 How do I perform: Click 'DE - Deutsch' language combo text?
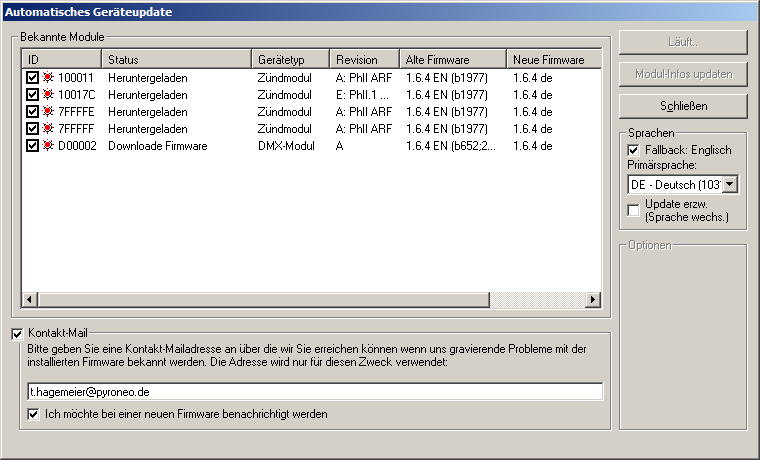676,185
